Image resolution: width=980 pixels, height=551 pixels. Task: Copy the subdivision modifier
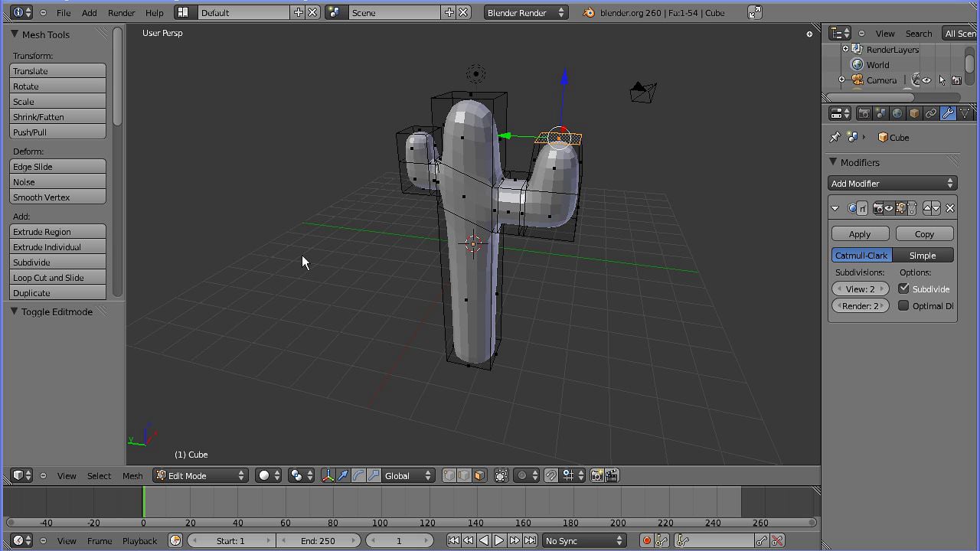pos(924,234)
